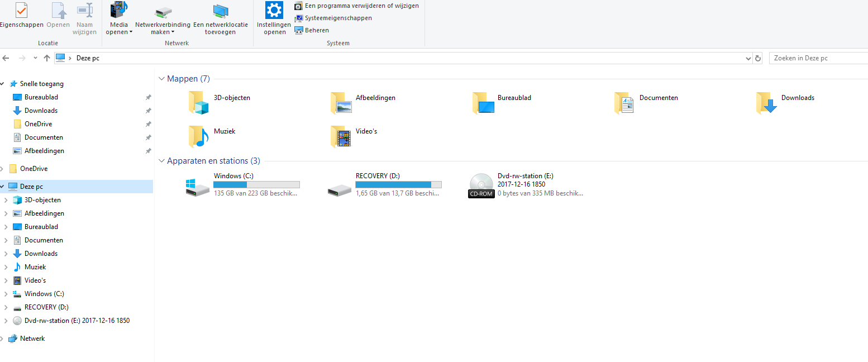Open Afbeeldingen under Snelle toegang
The height and width of the screenshot is (362, 868).
coord(44,151)
